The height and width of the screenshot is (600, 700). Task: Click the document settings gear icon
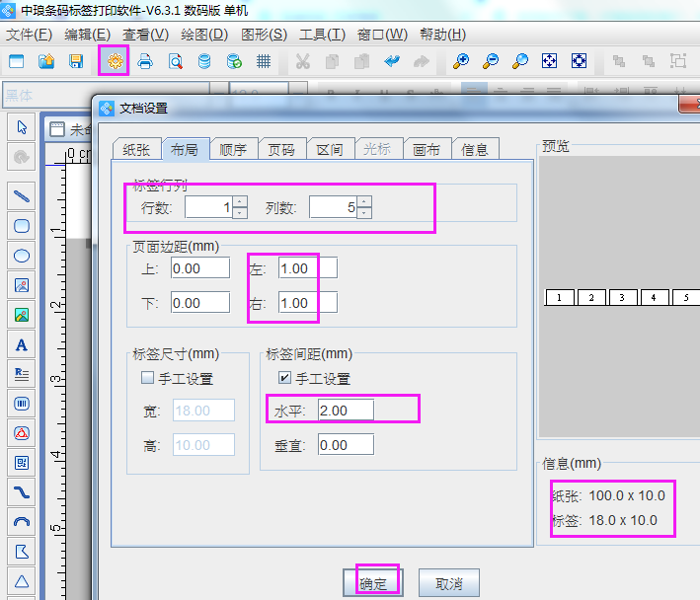(116, 61)
